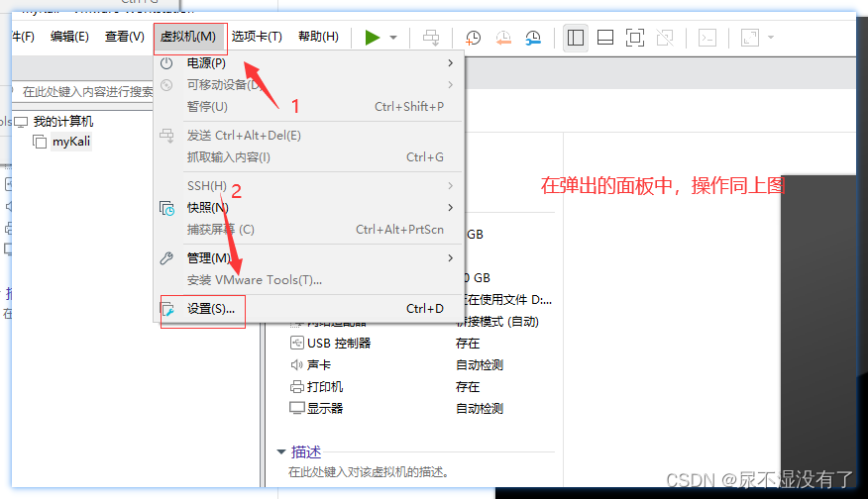This screenshot has width=868, height=499.
Task: Open the 编辑(E) menu
Action: tap(69, 37)
